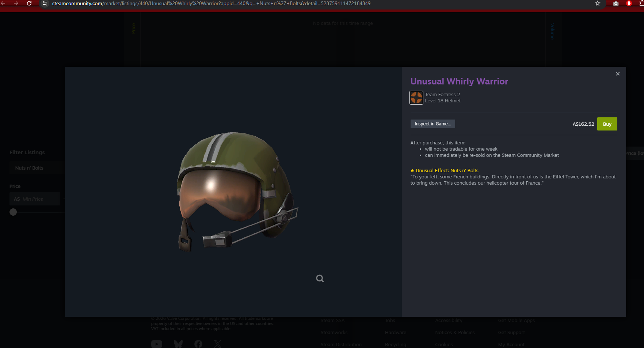Click the Unusual Whirly Warrior title
The height and width of the screenshot is (348, 644).
[x=459, y=82]
